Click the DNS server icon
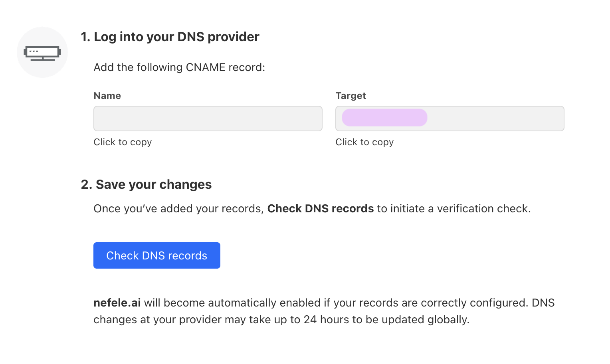 [42, 53]
